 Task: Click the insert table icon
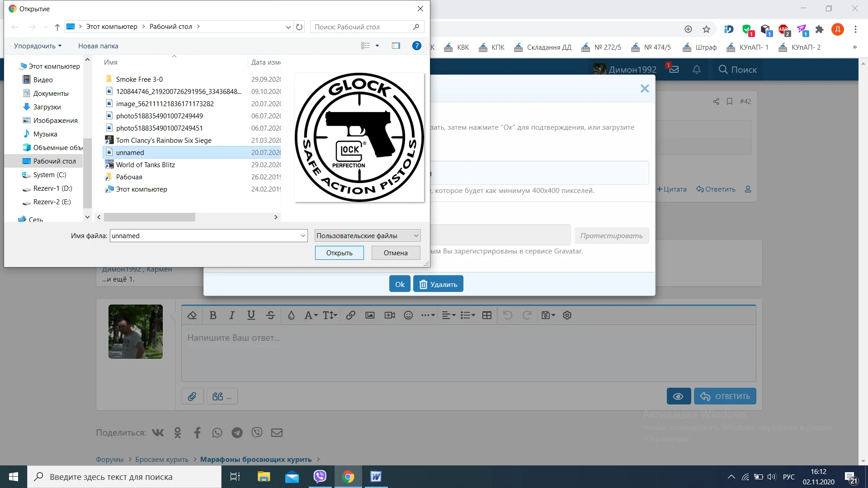point(487,315)
